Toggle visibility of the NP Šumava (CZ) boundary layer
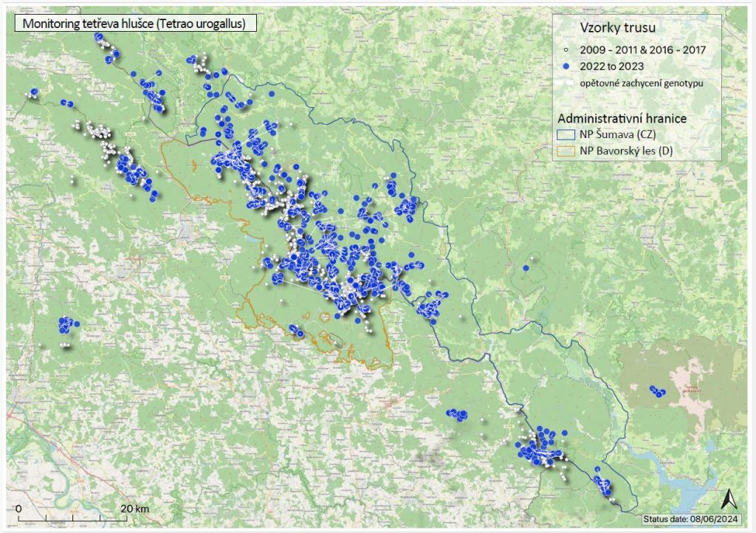 (x=566, y=135)
